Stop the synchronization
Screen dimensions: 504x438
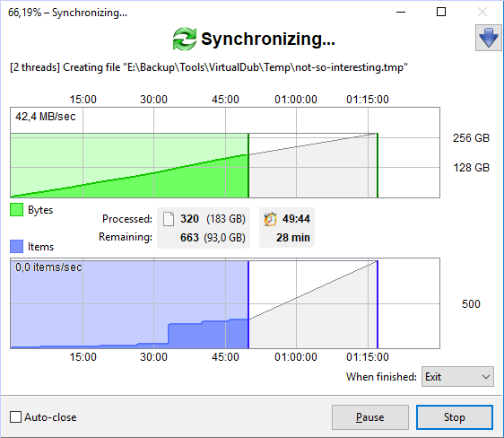(455, 417)
